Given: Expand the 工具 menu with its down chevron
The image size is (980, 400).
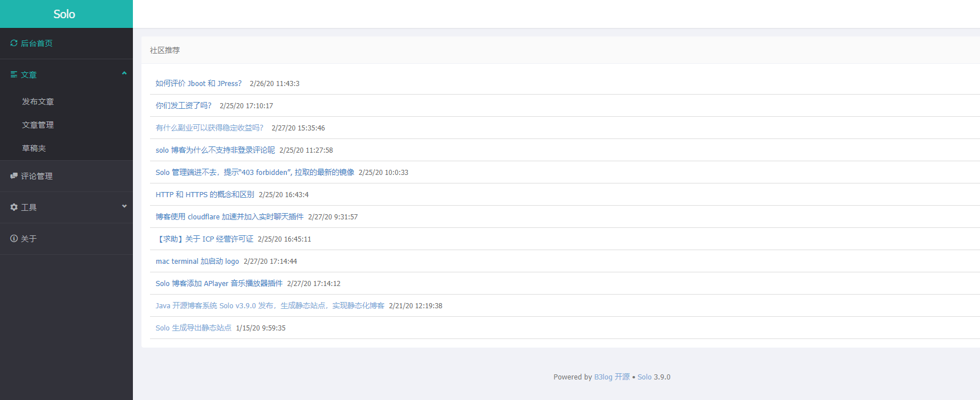Looking at the screenshot, I should [x=124, y=206].
